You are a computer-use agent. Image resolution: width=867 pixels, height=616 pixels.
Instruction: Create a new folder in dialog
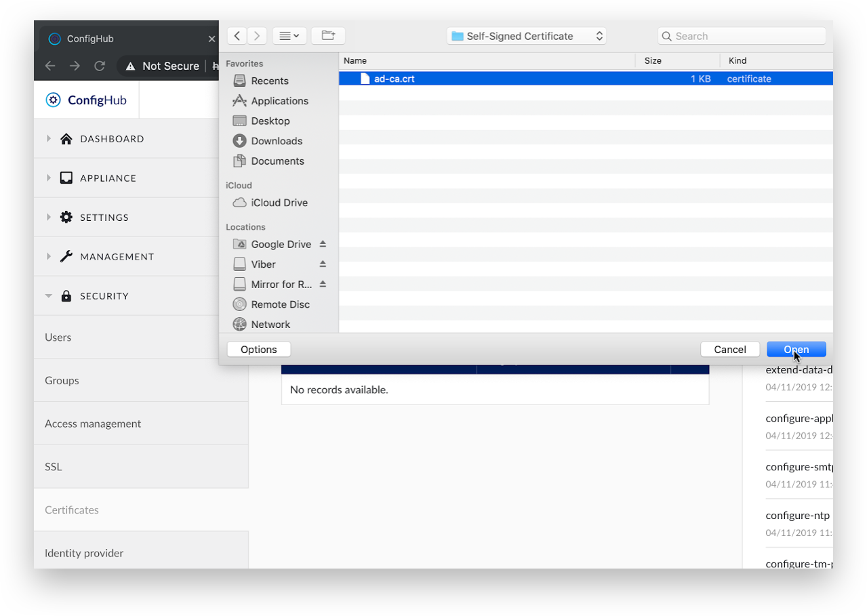point(328,36)
